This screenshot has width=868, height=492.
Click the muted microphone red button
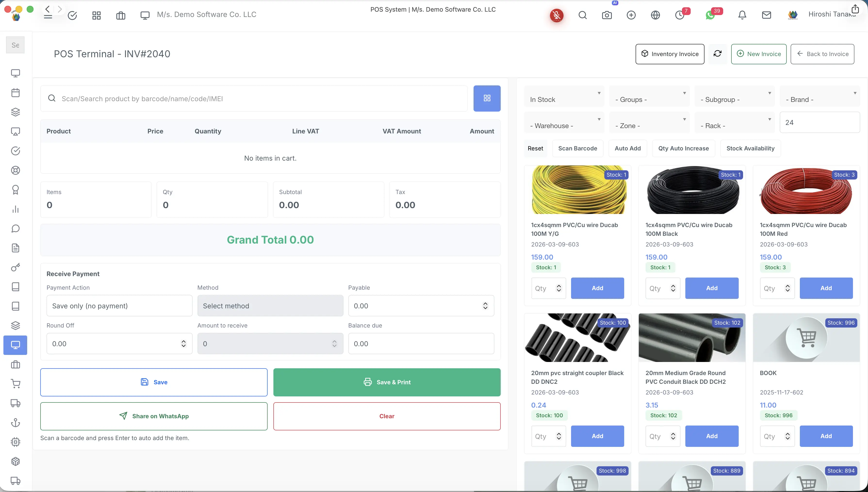557,15
